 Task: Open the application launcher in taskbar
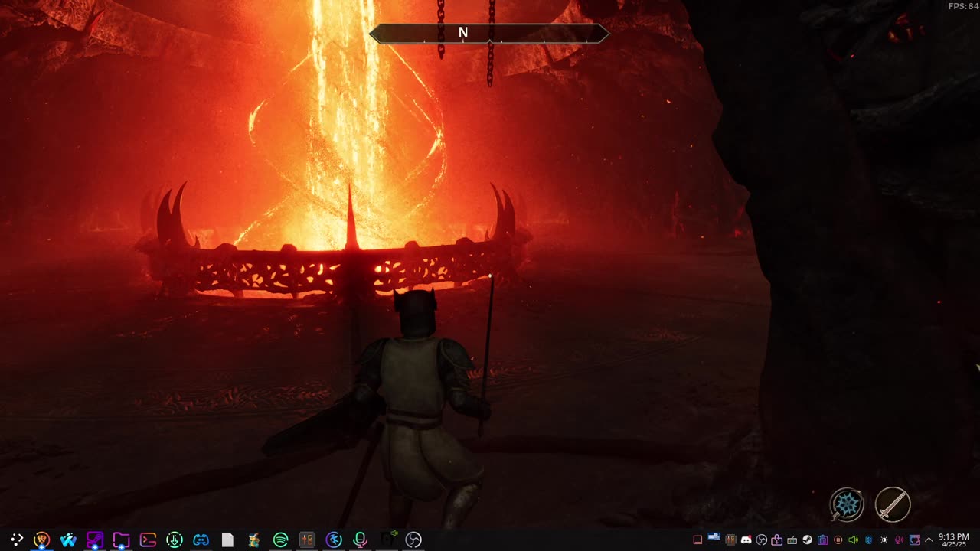17,540
